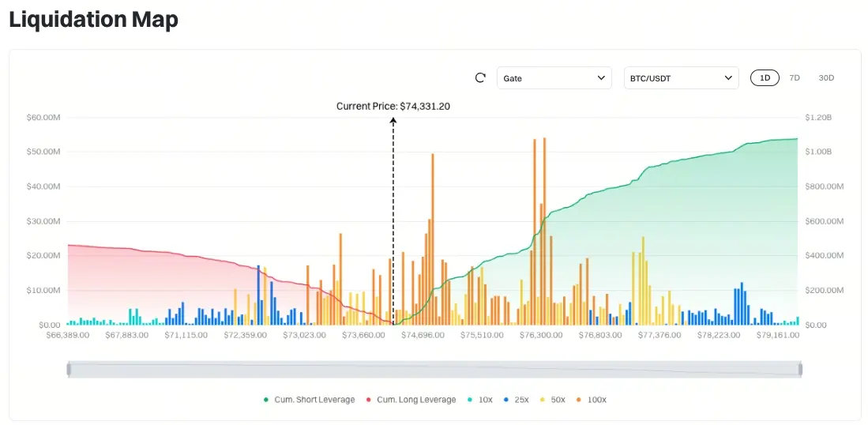Image resolution: width=868 pixels, height=425 pixels.
Task: Click the right handle of range slider
Action: 800,370
